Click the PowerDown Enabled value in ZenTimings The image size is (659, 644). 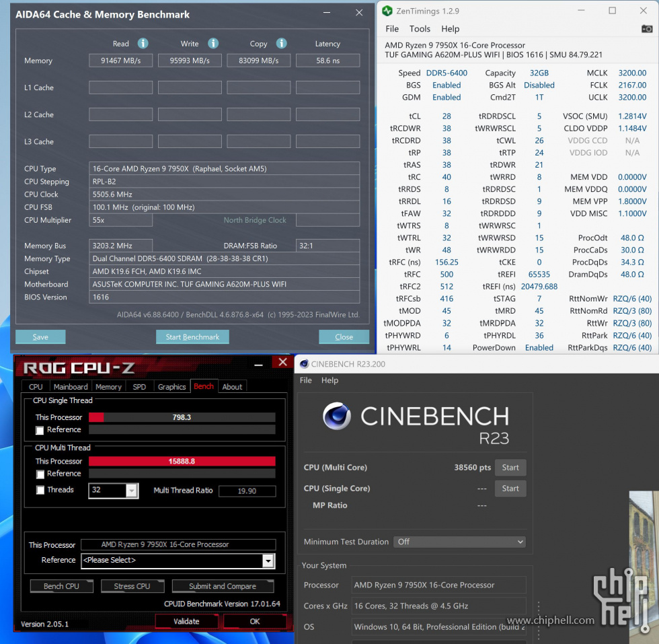tap(539, 347)
